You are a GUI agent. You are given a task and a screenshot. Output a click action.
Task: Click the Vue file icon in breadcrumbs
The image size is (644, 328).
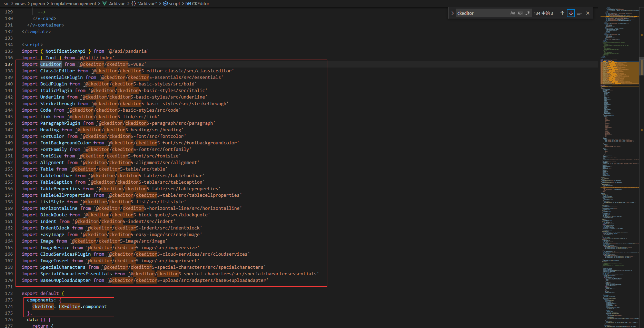(x=105, y=3)
